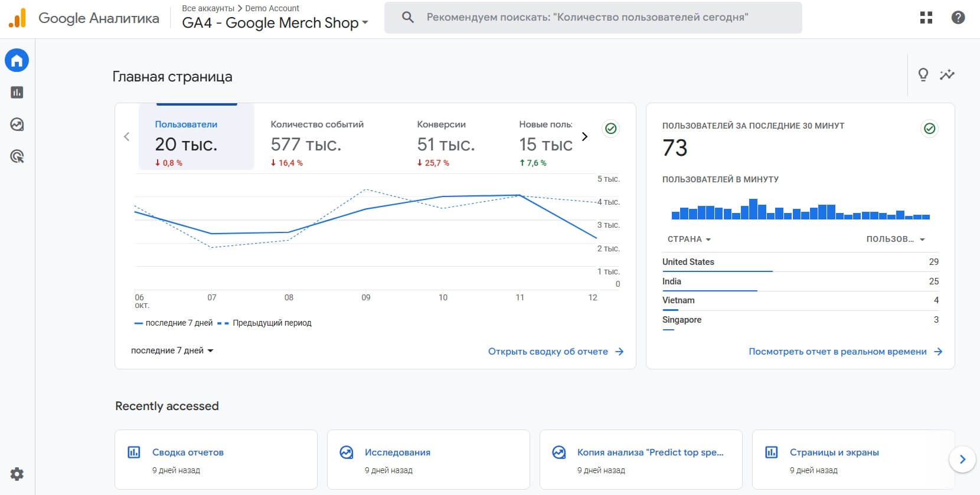Click the 'Demo Account' breadcrumb
Screen dimensions: 980x495
point(272,8)
